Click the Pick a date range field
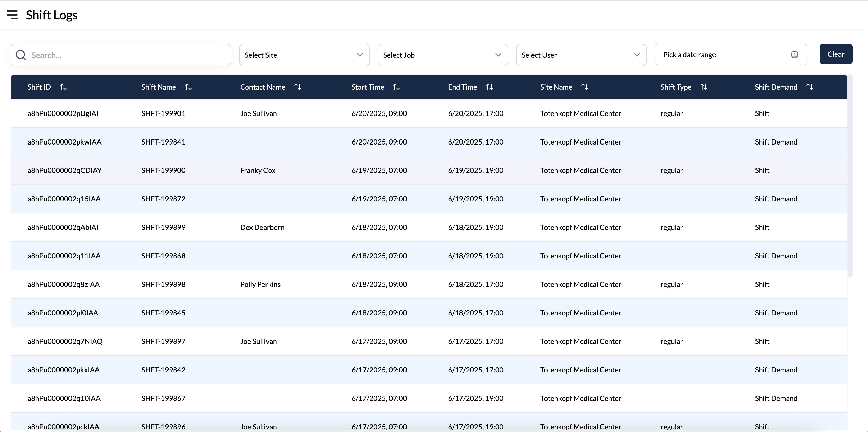Image resolution: width=868 pixels, height=432 pixels. tap(708, 54)
